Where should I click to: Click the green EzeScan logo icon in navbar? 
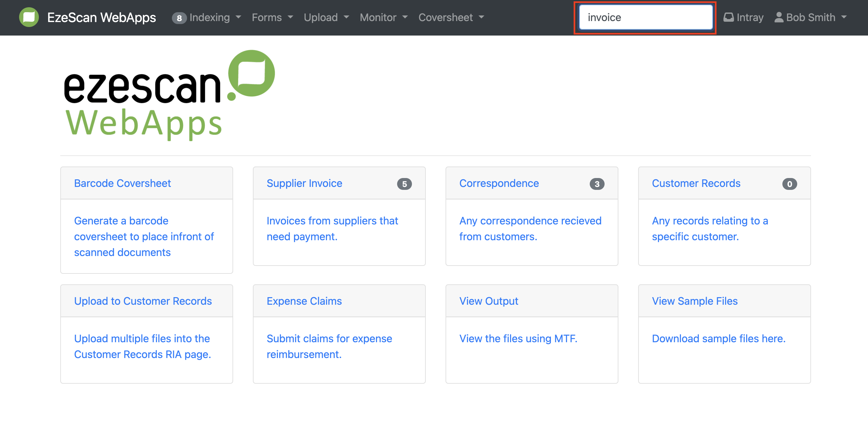coord(29,17)
